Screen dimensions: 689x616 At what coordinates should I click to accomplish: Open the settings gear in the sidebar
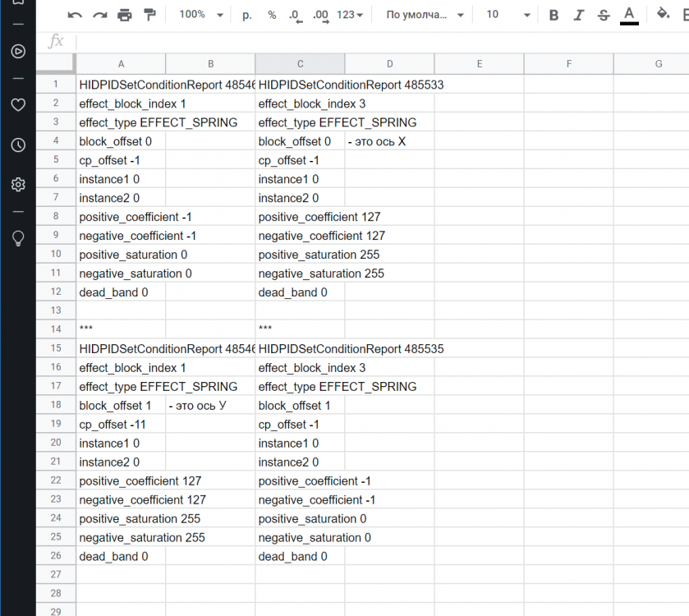click(18, 185)
